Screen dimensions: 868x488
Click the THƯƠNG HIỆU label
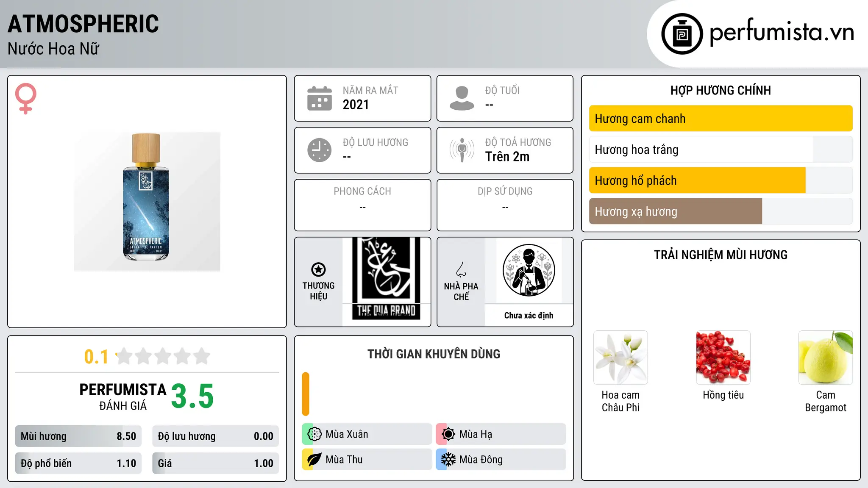tap(318, 291)
